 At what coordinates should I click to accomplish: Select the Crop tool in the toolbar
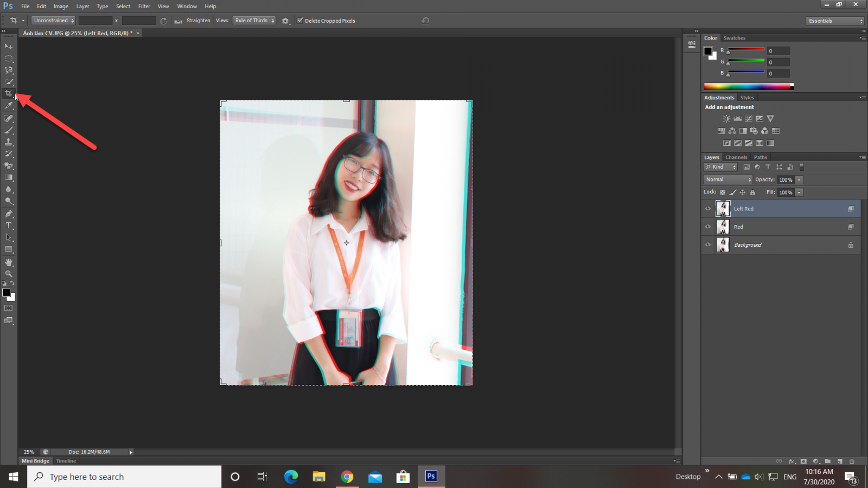[9, 94]
